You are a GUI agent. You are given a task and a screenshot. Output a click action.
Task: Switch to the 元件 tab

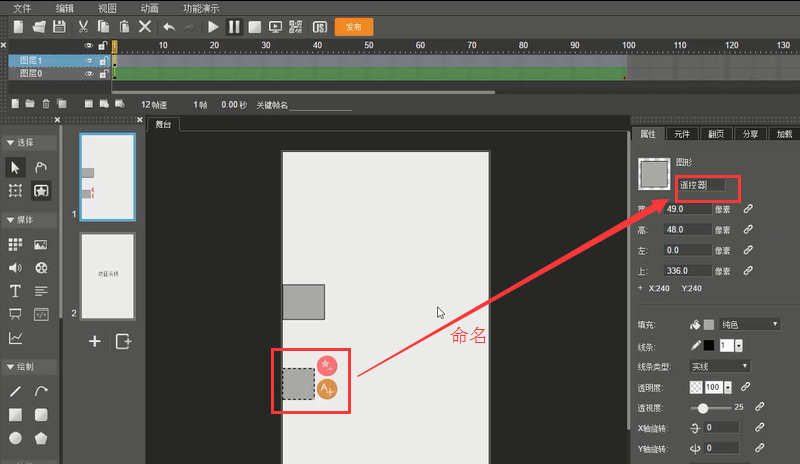682,134
